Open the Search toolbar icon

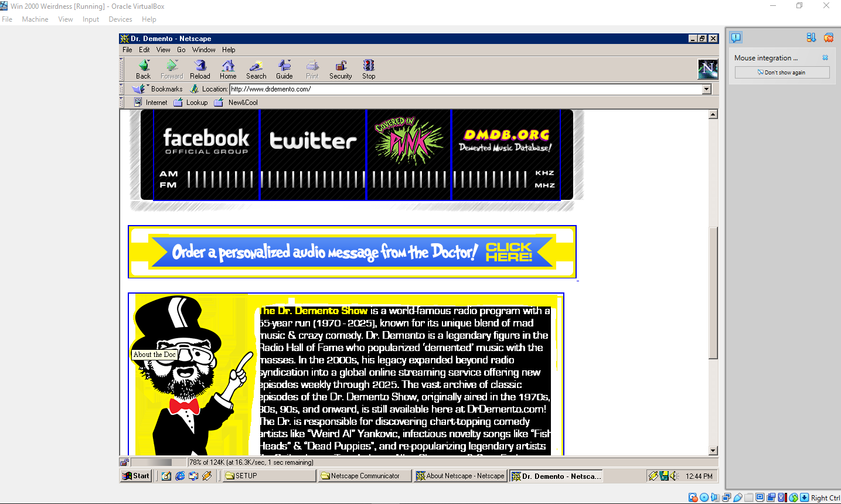(x=256, y=69)
